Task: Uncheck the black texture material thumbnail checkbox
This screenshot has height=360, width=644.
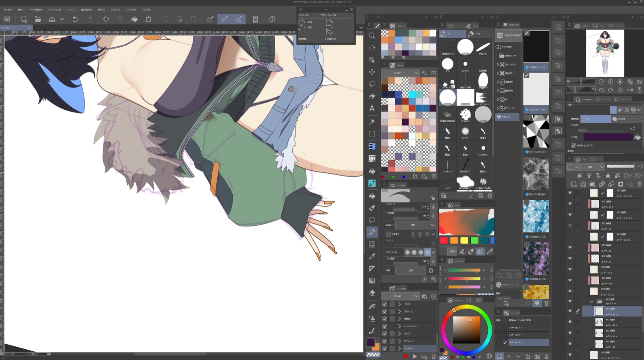Action: click(527, 33)
